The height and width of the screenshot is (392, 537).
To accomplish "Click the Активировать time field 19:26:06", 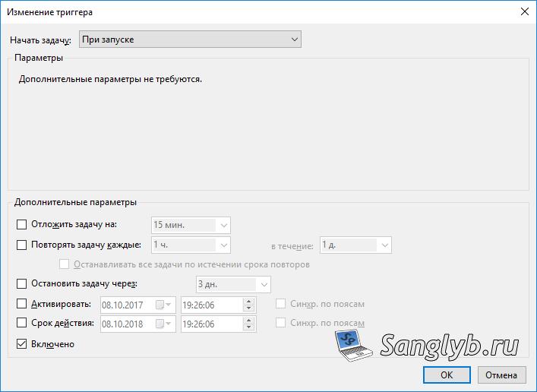I will tap(219, 305).
